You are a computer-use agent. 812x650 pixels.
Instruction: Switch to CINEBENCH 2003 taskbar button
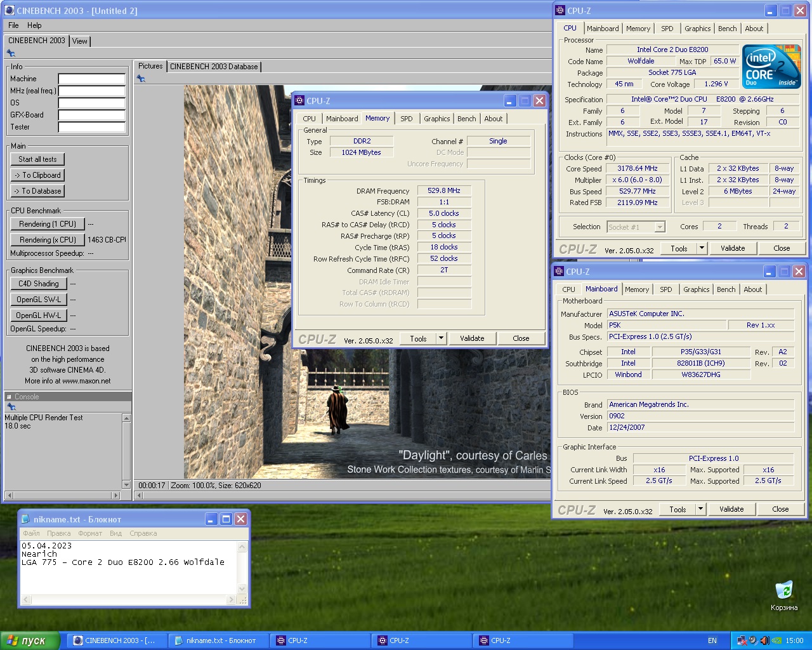117,640
